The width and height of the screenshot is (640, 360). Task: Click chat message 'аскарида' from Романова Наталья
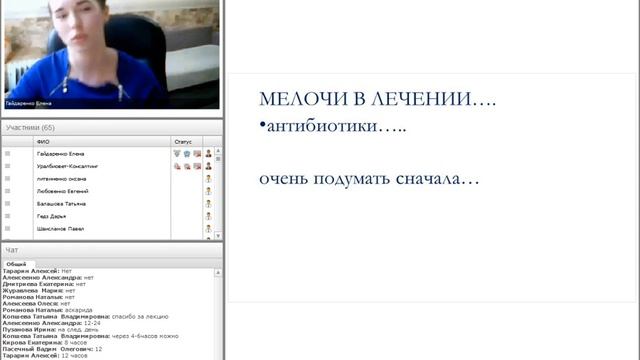[79, 310]
